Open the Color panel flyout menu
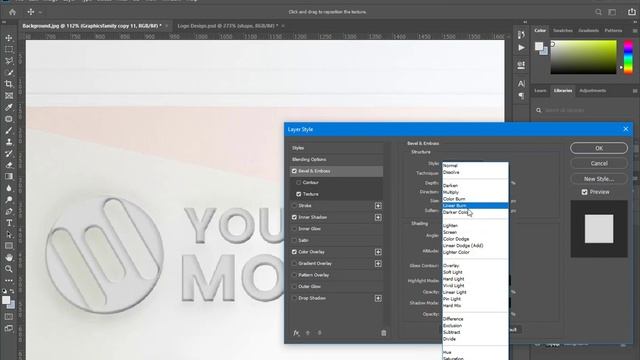Viewport: 640px width, 360px height. pos(635,31)
